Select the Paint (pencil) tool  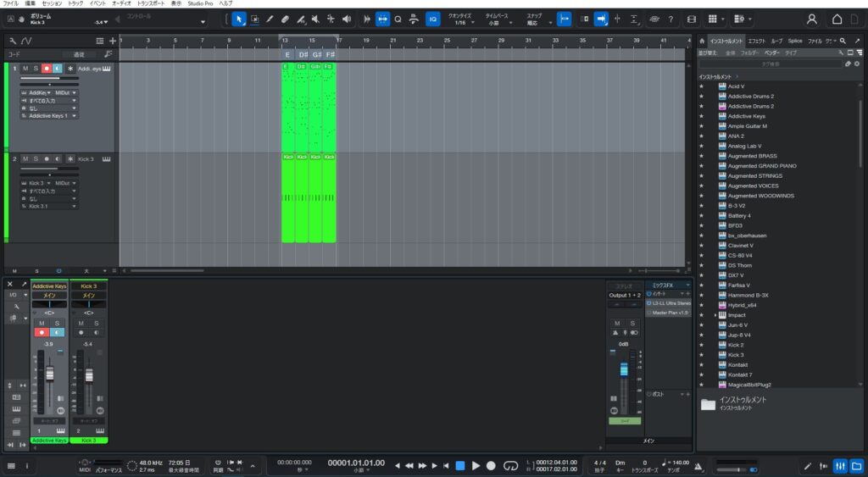coord(270,19)
